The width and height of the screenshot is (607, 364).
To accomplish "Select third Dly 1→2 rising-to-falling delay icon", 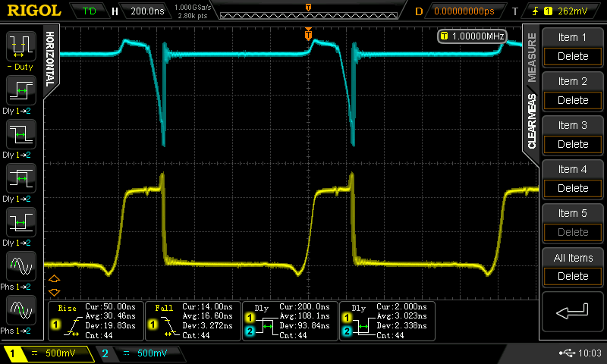I will pyautogui.click(x=21, y=178).
